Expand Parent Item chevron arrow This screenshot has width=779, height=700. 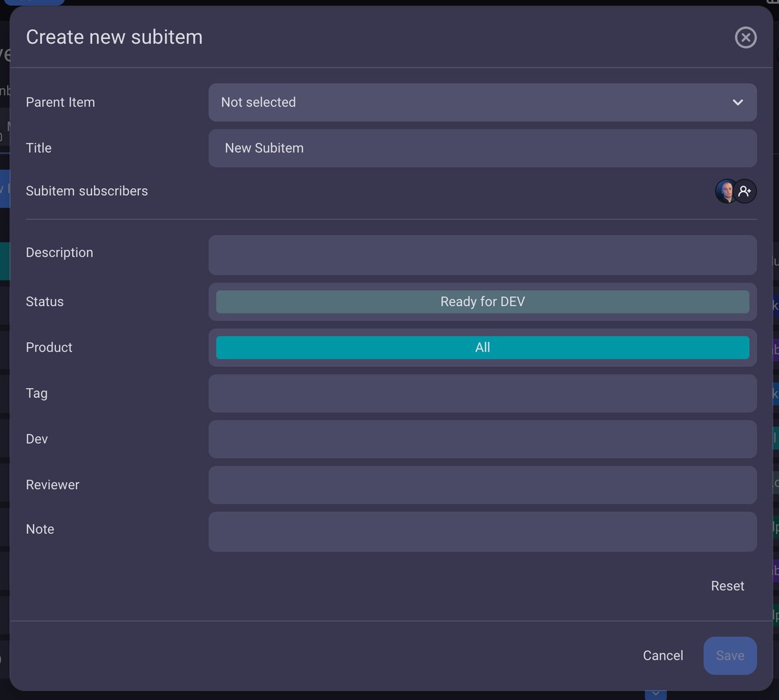click(737, 103)
